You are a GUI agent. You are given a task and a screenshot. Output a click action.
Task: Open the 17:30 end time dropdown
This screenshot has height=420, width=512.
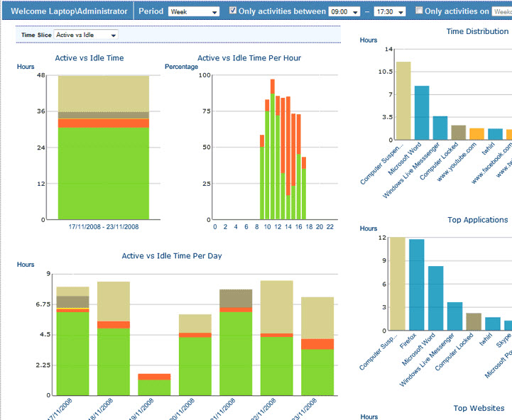[x=390, y=12]
